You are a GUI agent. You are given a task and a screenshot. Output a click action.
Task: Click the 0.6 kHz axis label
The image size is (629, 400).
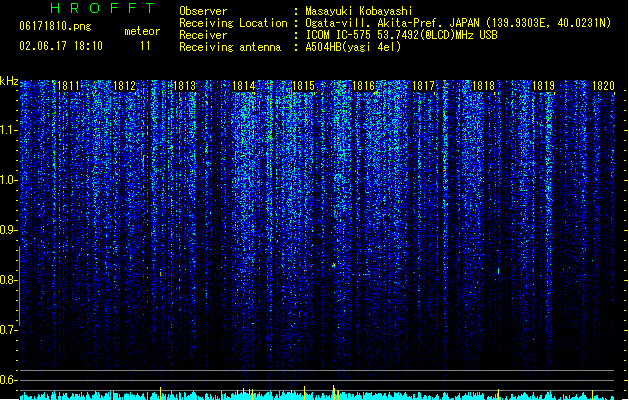[x=9, y=380]
